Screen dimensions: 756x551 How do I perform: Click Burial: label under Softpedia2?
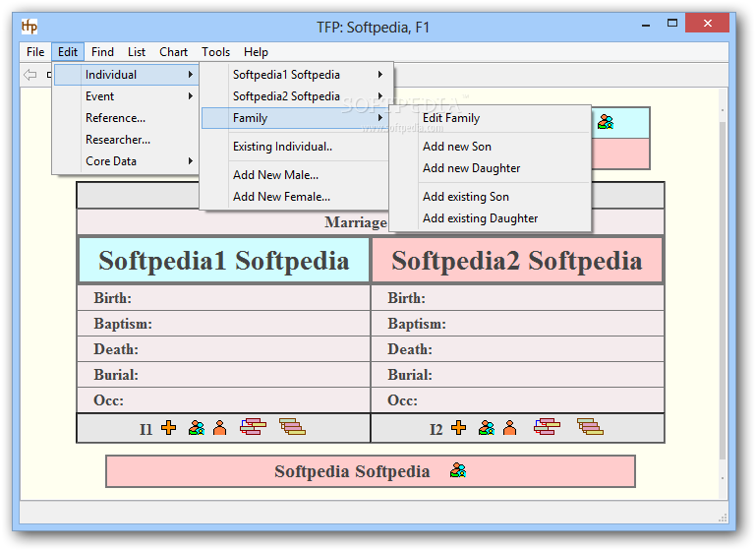pos(410,375)
